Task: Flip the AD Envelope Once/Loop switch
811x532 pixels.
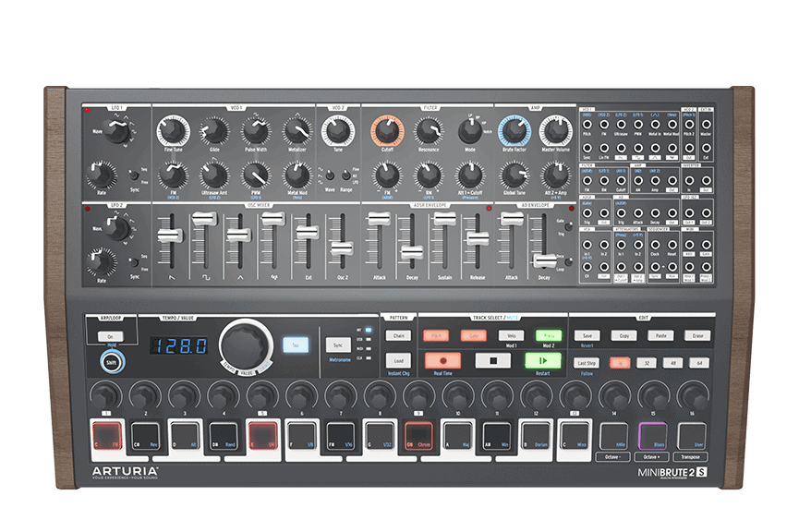Action: point(568,262)
